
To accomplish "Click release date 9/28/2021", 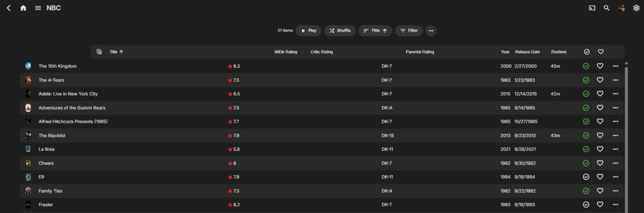I will [526, 149].
